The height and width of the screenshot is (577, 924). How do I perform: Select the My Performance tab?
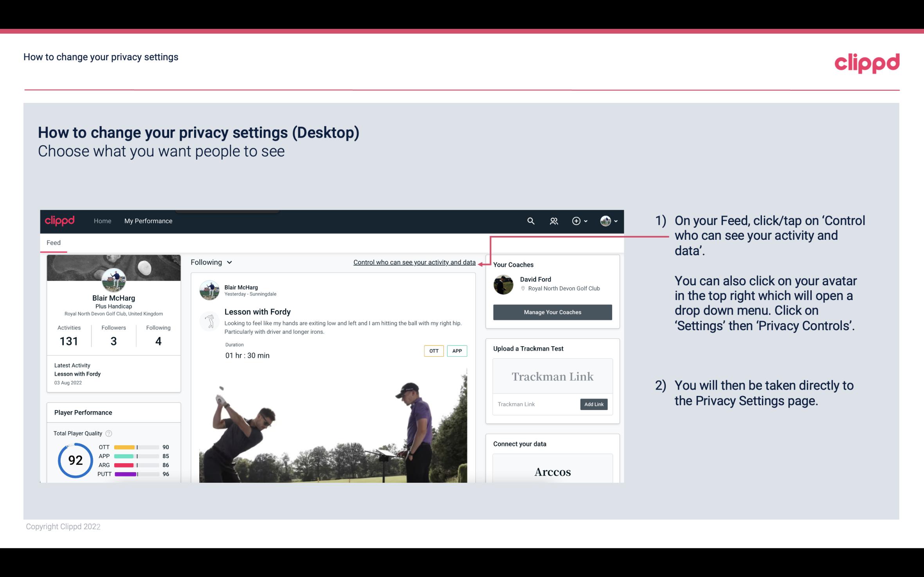tap(148, 221)
